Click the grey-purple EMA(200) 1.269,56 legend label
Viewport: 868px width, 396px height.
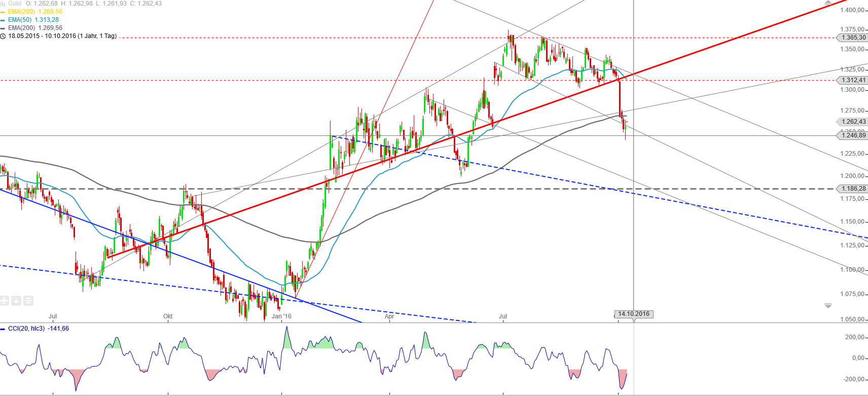[x=35, y=28]
